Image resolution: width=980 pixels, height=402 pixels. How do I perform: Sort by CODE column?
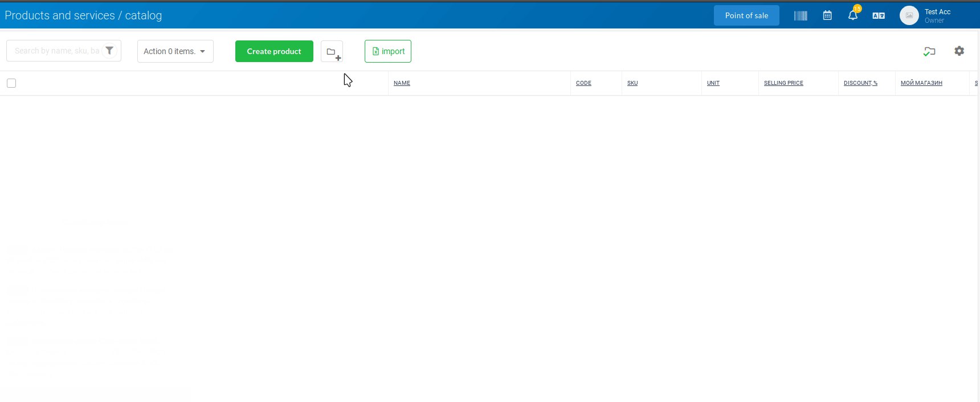point(583,83)
